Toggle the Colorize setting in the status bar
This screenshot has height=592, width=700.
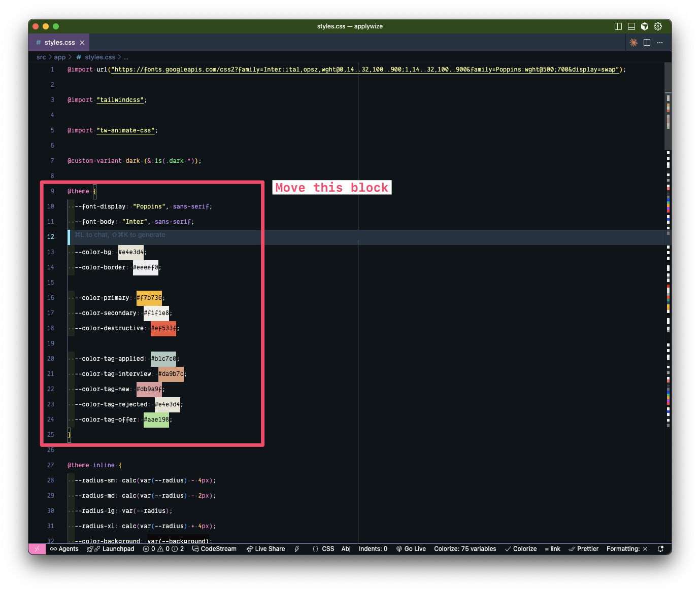coord(521,548)
